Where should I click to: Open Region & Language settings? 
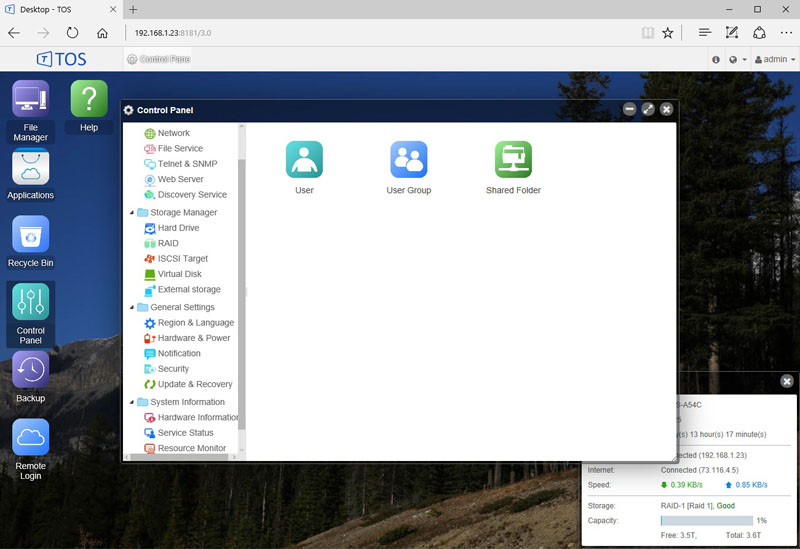click(x=195, y=323)
